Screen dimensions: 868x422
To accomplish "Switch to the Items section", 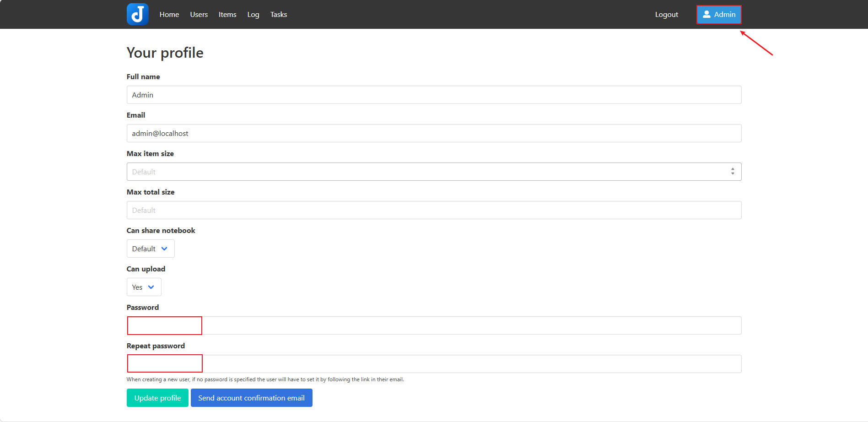I will click(x=227, y=14).
